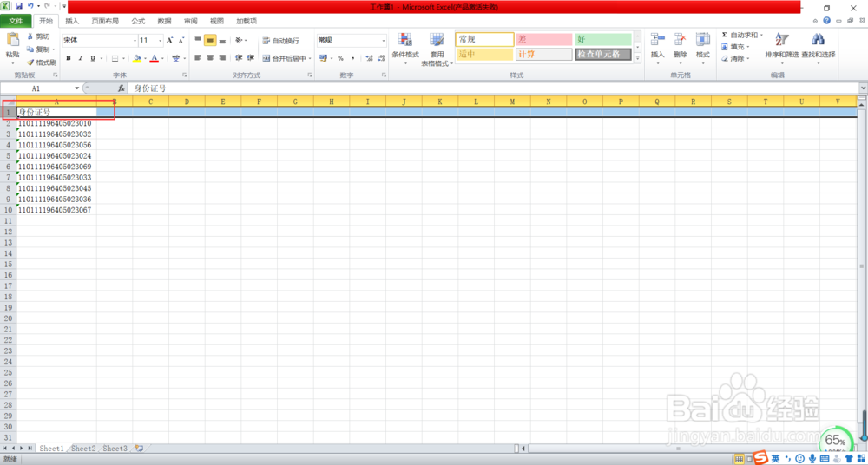The height and width of the screenshot is (465, 868).
Task: Click the increase indent icon
Action: click(251, 57)
